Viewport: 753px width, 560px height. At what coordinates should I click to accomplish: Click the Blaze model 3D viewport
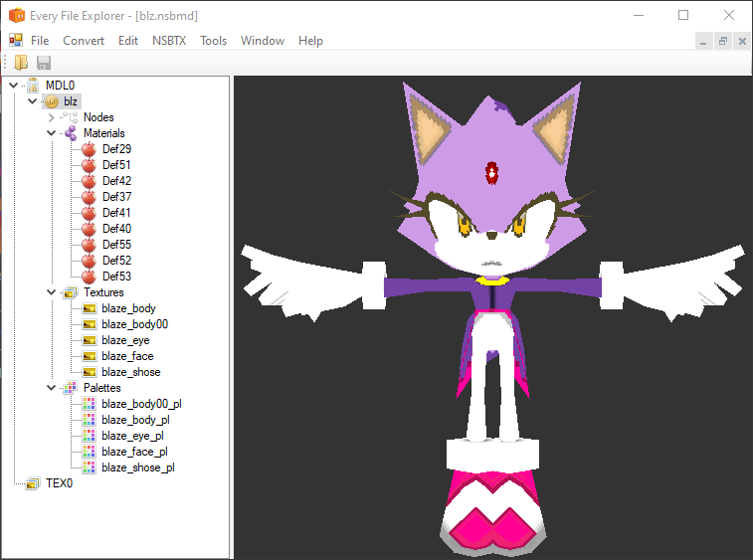coord(492,317)
